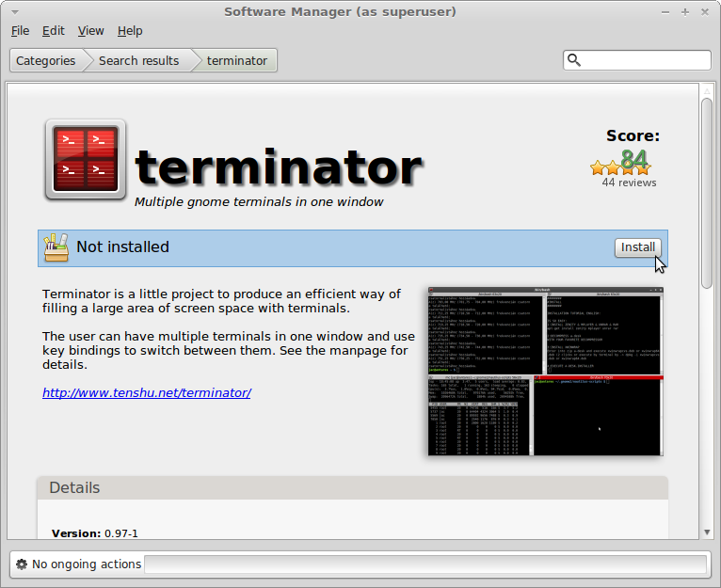Open the Edit menu
Screen dimensions: 721x588
pos(54,31)
